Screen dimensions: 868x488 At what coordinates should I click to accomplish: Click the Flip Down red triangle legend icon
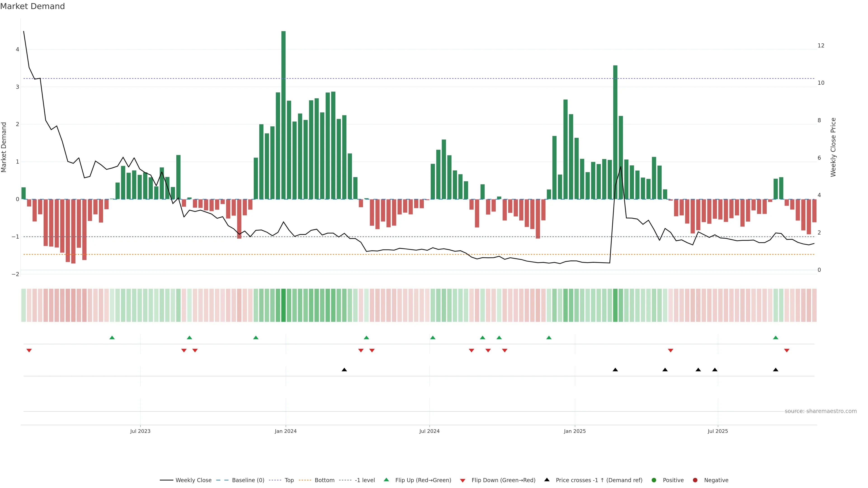click(463, 480)
